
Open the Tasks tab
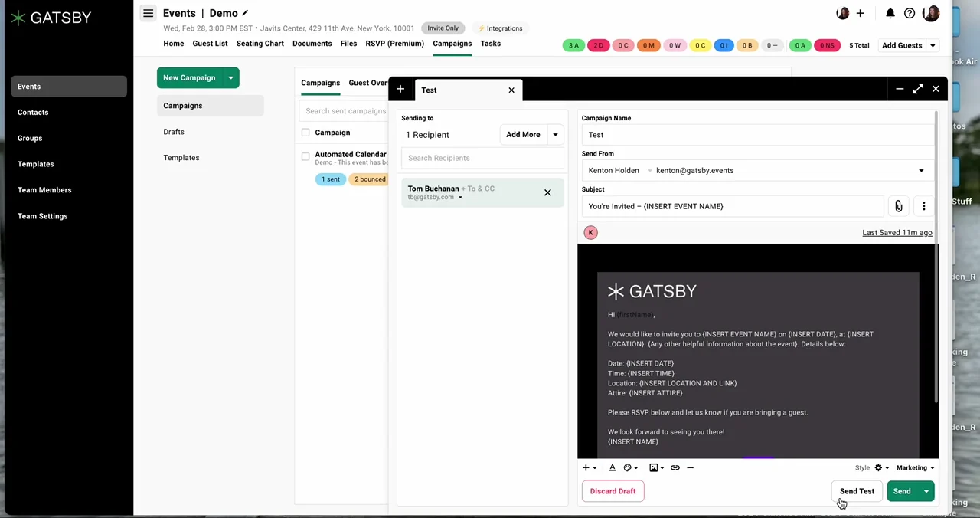490,44
